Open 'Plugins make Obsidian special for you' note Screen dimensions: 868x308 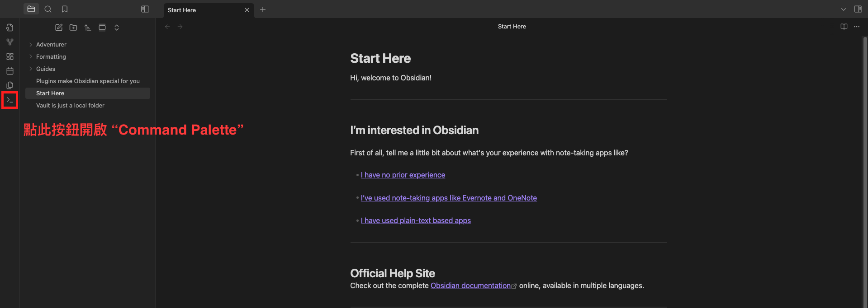click(x=88, y=81)
